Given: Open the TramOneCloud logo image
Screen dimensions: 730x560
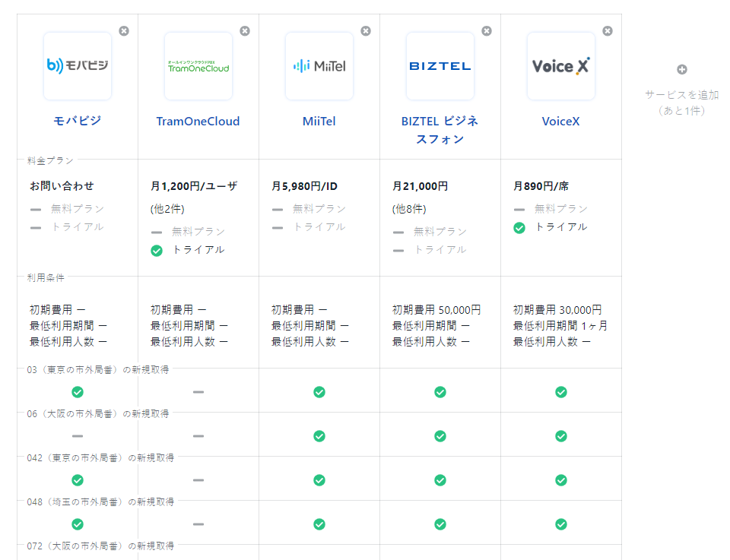Looking at the screenshot, I should (198, 66).
